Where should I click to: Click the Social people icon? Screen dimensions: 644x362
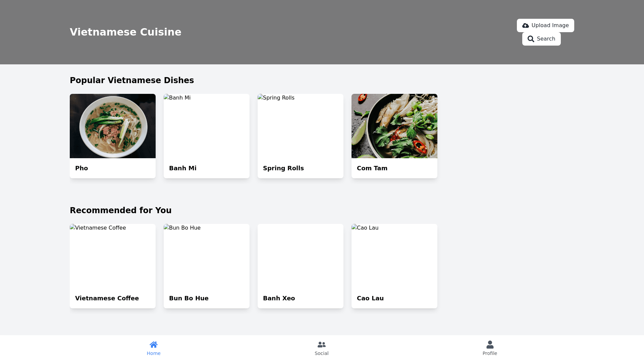[322, 345]
